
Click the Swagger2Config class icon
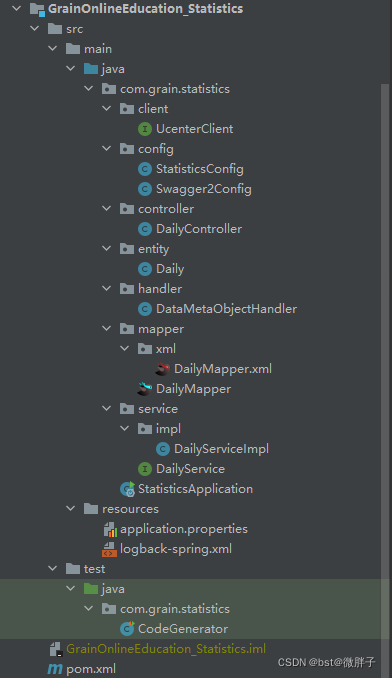tap(145, 189)
